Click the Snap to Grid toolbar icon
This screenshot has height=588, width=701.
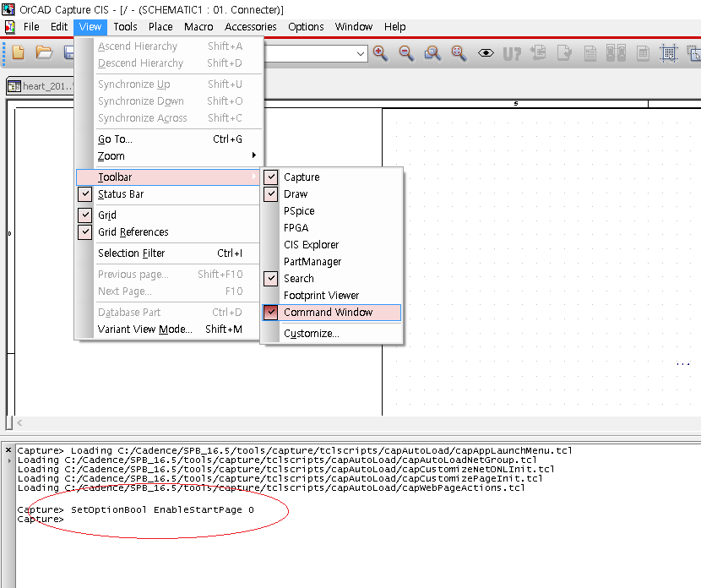point(669,53)
